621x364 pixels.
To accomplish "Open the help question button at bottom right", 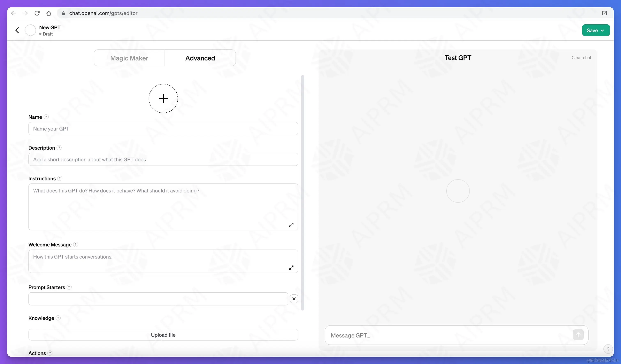I will [608, 349].
